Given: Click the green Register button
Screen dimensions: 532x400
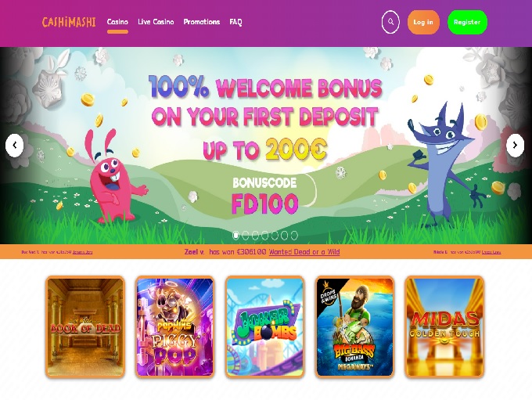Looking at the screenshot, I should point(467,22).
